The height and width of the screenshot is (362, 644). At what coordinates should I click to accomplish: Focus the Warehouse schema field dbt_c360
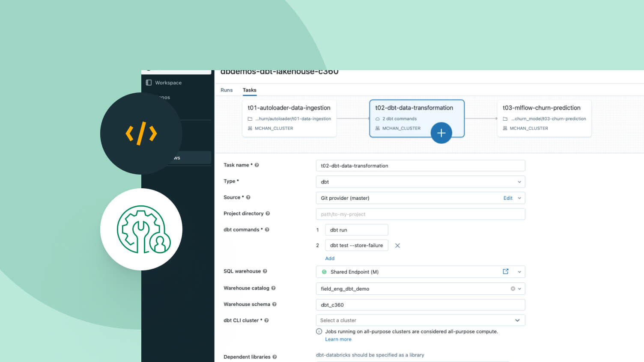coord(420,305)
